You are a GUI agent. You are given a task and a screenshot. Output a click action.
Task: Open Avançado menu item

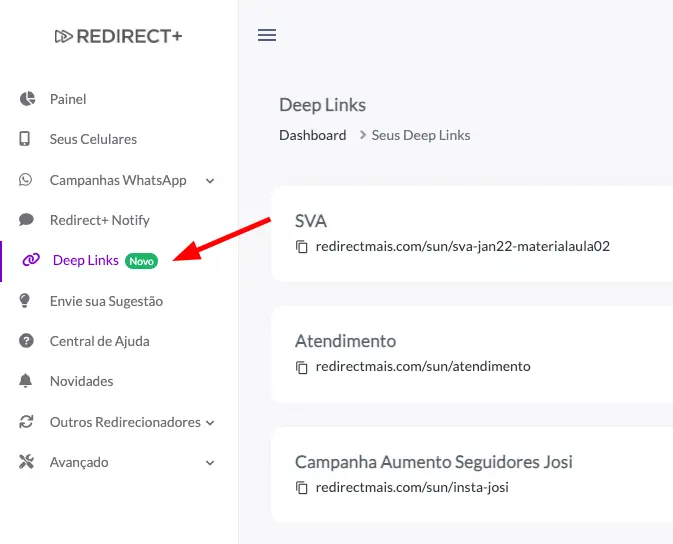79,462
